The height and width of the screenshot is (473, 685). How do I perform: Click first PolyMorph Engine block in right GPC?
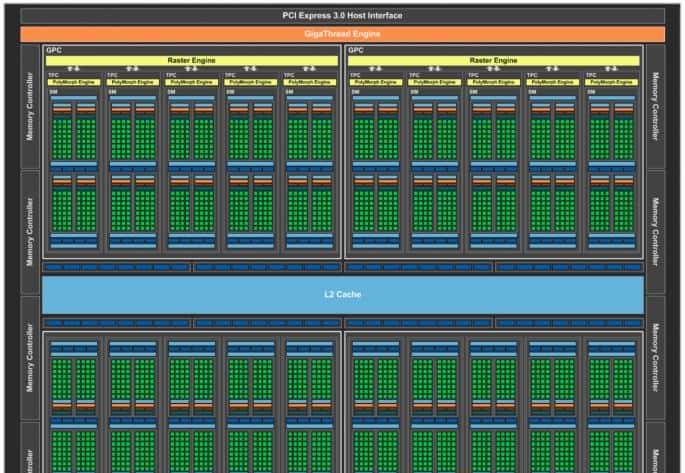pyautogui.click(x=376, y=81)
